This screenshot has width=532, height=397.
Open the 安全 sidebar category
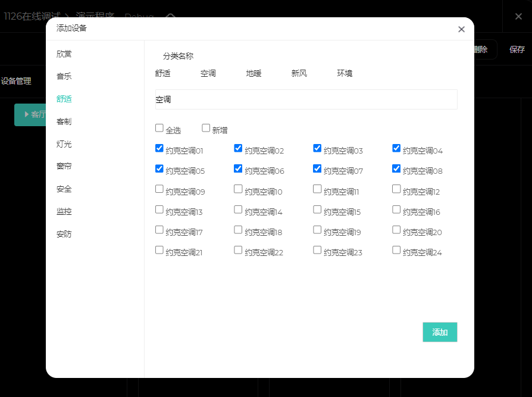point(64,189)
